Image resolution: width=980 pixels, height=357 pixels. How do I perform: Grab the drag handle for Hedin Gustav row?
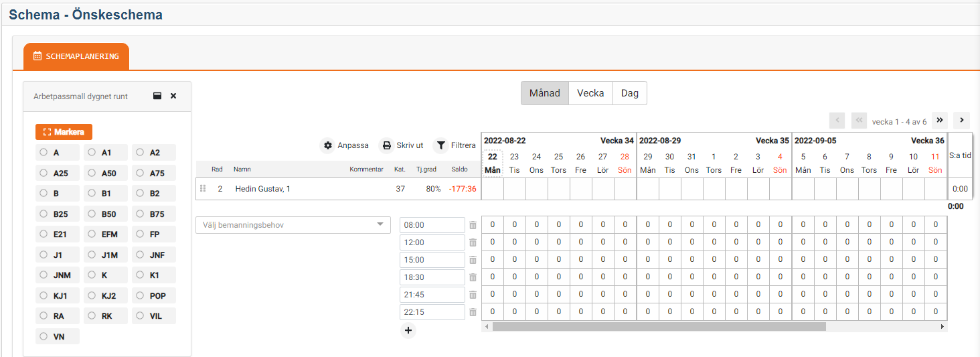pos(203,189)
